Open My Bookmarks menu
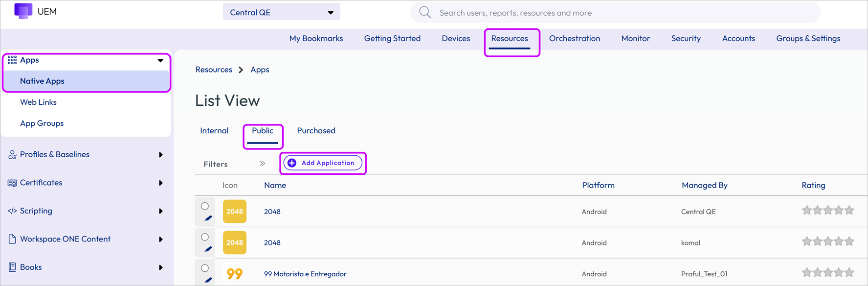Image resolution: width=868 pixels, height=286 pixels. tap(316, 38)
